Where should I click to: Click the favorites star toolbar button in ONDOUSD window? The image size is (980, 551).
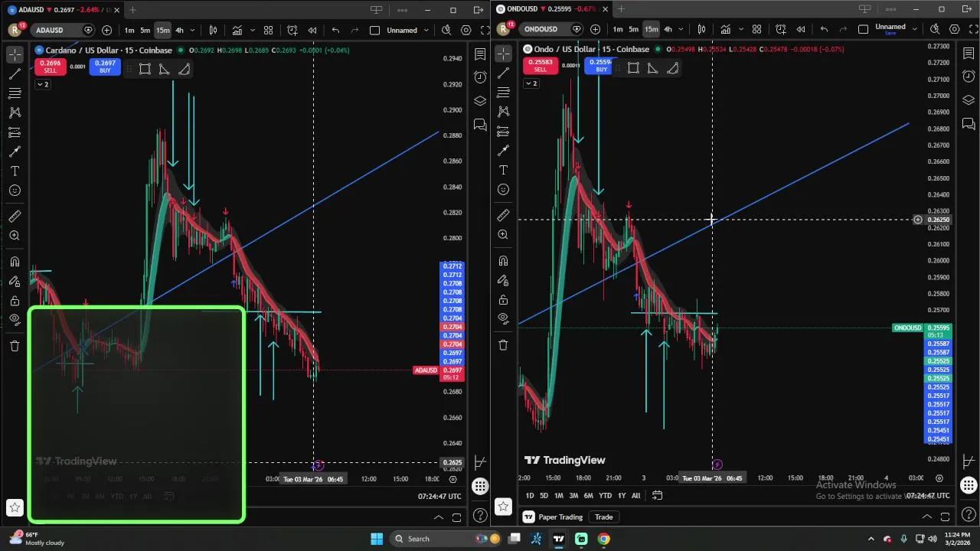pyautogui.click(x=503, y=506)
